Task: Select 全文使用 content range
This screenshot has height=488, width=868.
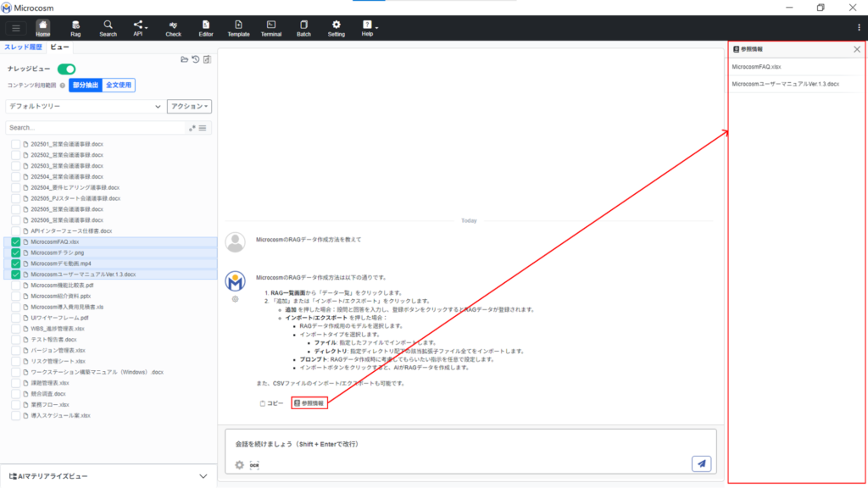Action: pyautogui.click(x=119, y=86)
